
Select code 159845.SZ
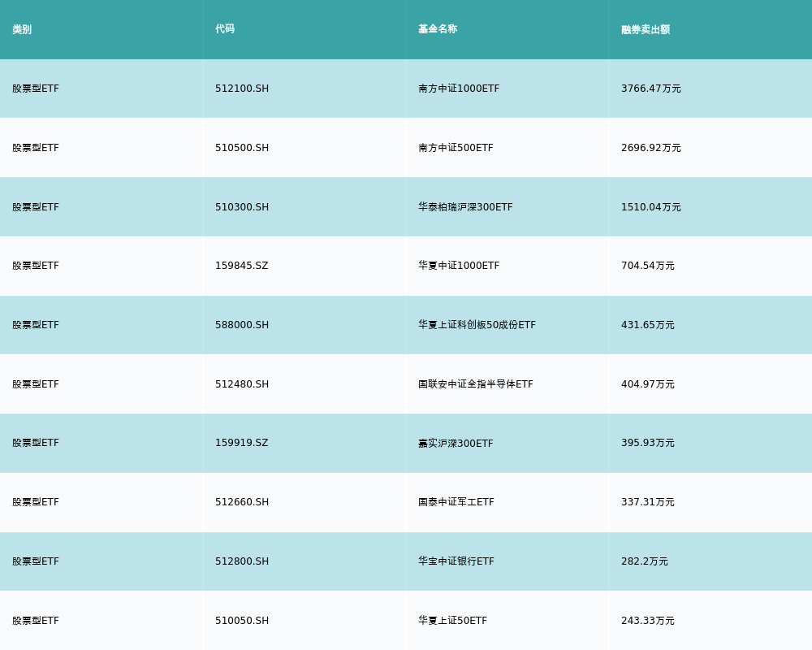coord(242,266)
